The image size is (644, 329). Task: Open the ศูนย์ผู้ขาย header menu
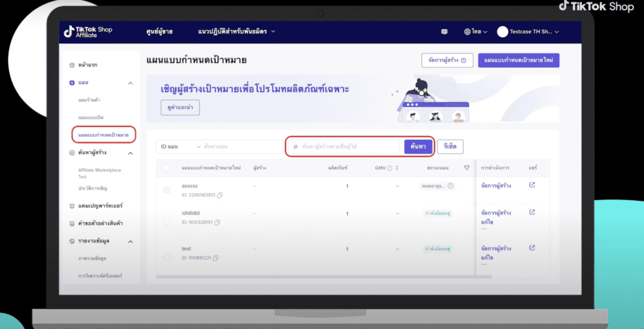click(159, 31)
